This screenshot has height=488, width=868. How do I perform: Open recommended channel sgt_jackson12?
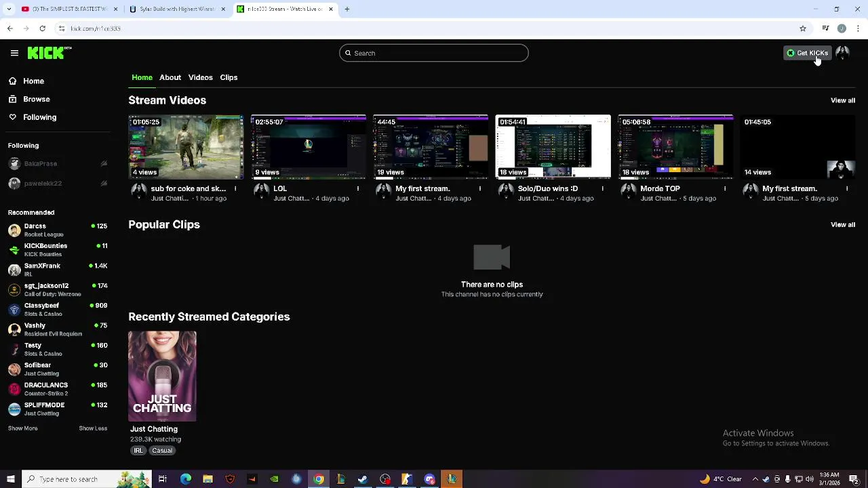pyautogui.click(x=57, y=289)
